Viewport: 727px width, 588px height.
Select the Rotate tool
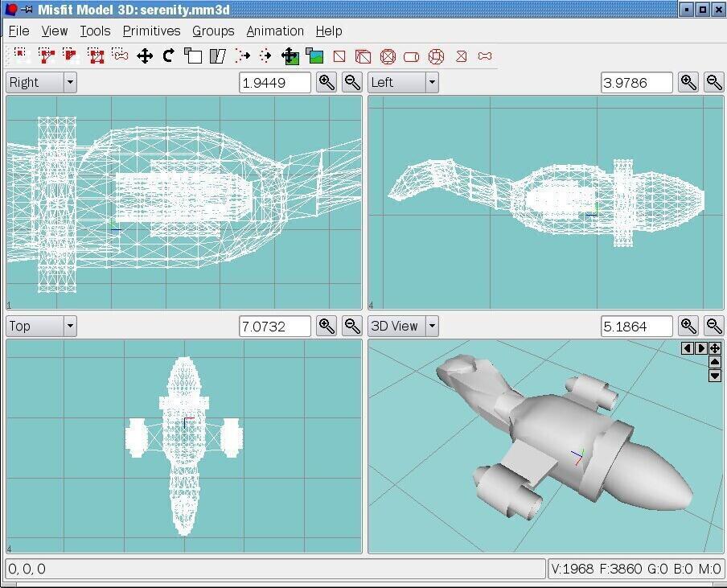point(168,56)
